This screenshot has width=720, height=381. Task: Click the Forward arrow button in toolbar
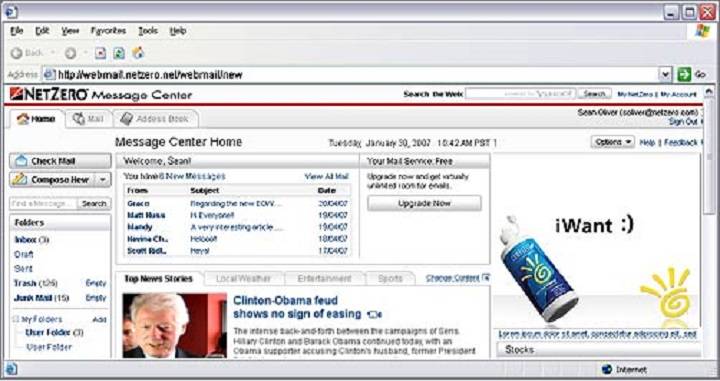70,53
